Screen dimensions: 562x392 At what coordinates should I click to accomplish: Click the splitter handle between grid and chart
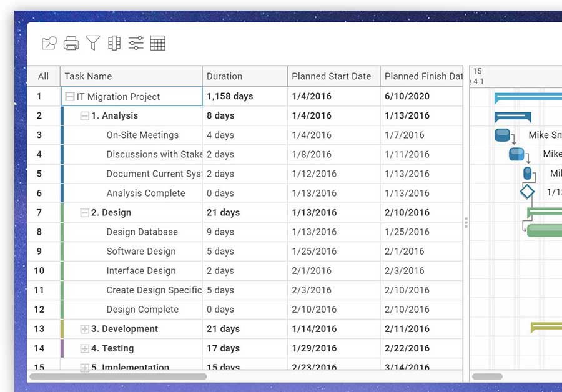[466, 222]
